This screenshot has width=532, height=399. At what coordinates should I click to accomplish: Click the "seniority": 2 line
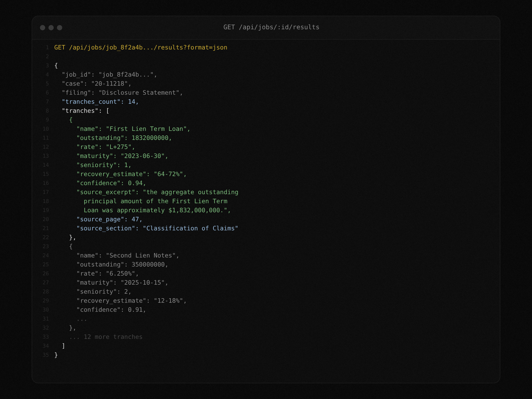pyautogui.click(x=104, y=292)
